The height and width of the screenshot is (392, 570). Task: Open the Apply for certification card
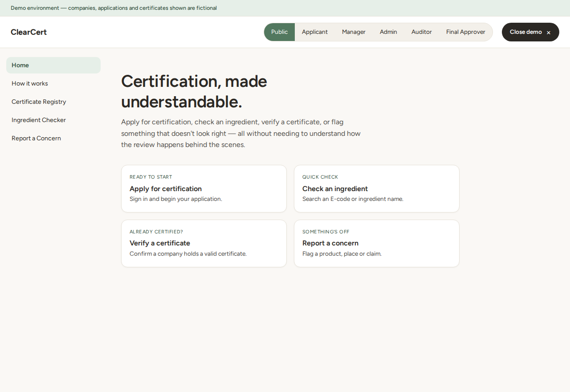point(204,189)
